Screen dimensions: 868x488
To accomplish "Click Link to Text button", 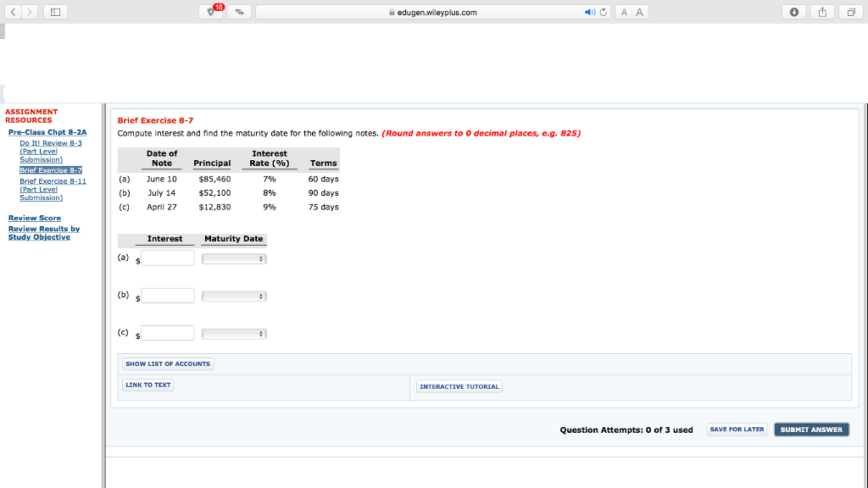I will coord(147,385).
